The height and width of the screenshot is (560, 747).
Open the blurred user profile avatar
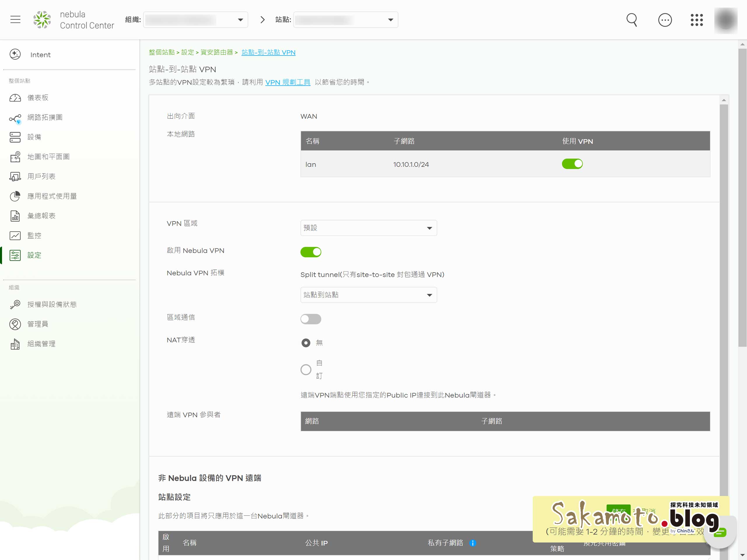pyautogui.click(x=725, y=20)
